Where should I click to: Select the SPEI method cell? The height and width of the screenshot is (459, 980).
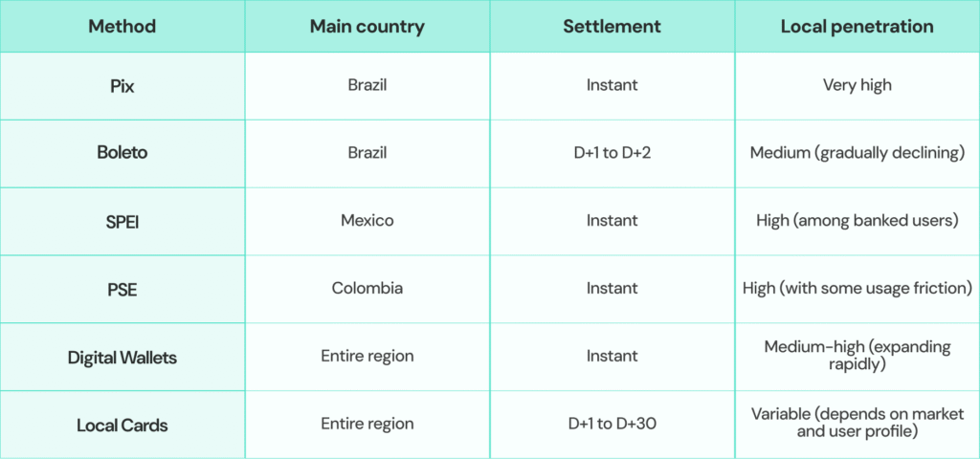pos(122,221)
